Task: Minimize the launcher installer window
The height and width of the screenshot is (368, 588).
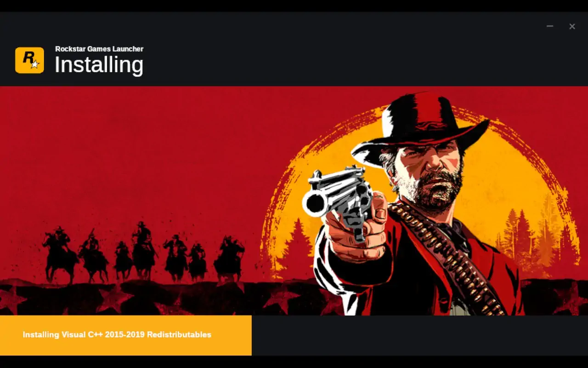Action: (549, 26)
